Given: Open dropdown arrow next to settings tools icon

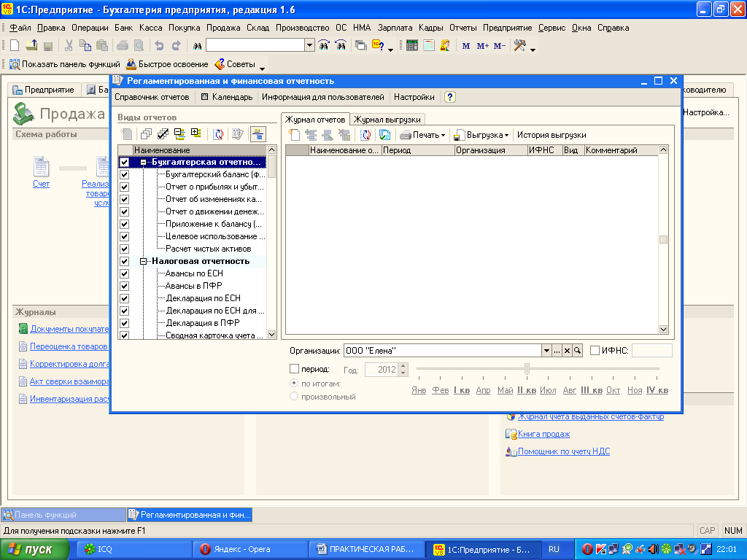Looking at the screenshot, I should pyautogui.click(x=533, y=49).
